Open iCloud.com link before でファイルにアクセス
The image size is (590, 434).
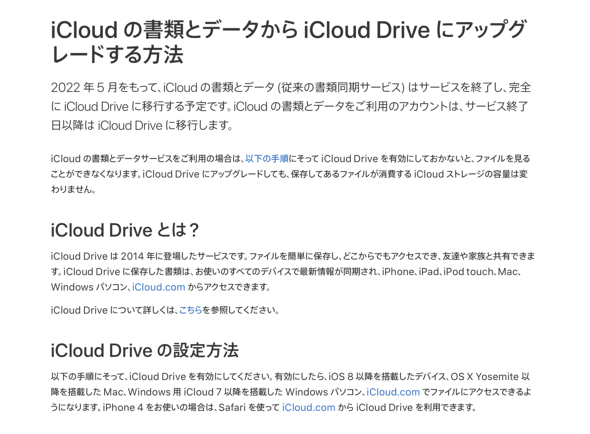coord(393,392)
